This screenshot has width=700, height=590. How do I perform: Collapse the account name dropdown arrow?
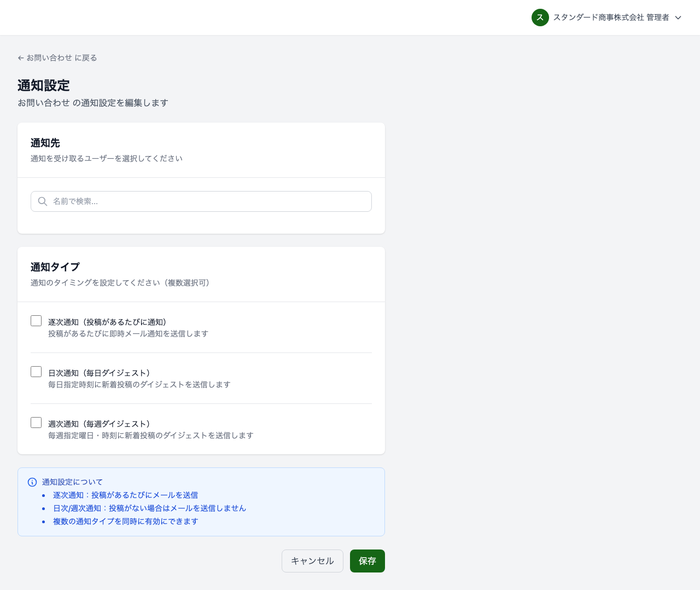pyautogui.click(x=679, y=18)
